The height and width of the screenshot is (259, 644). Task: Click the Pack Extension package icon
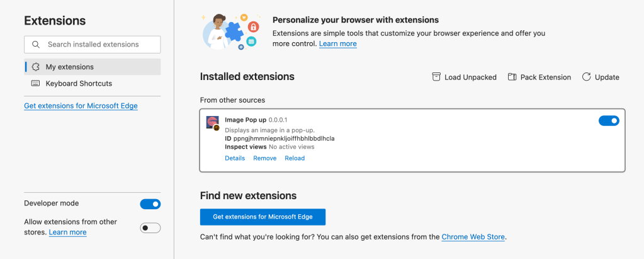coord(512,77)
